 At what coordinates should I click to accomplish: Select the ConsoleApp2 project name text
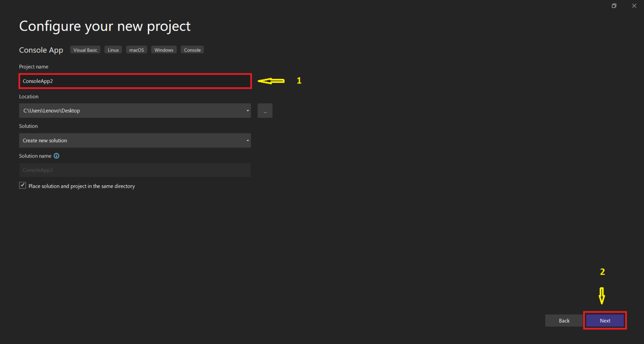(x=38, y=81)
